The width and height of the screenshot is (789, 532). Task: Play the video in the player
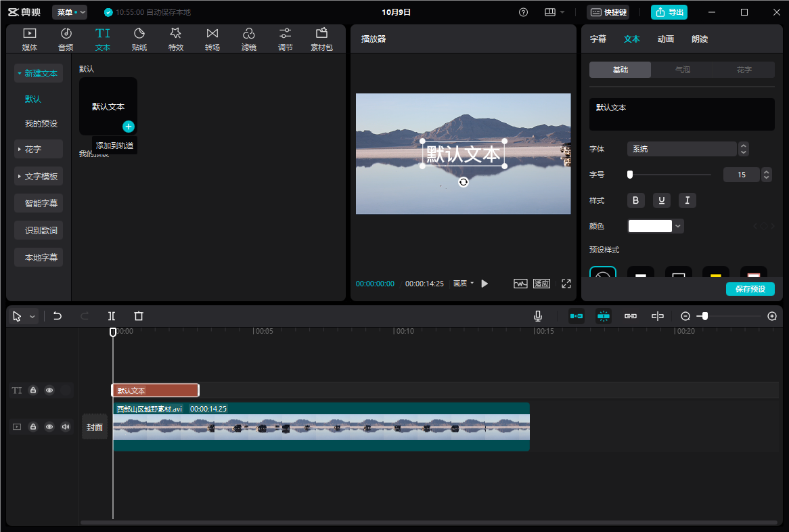484,284
